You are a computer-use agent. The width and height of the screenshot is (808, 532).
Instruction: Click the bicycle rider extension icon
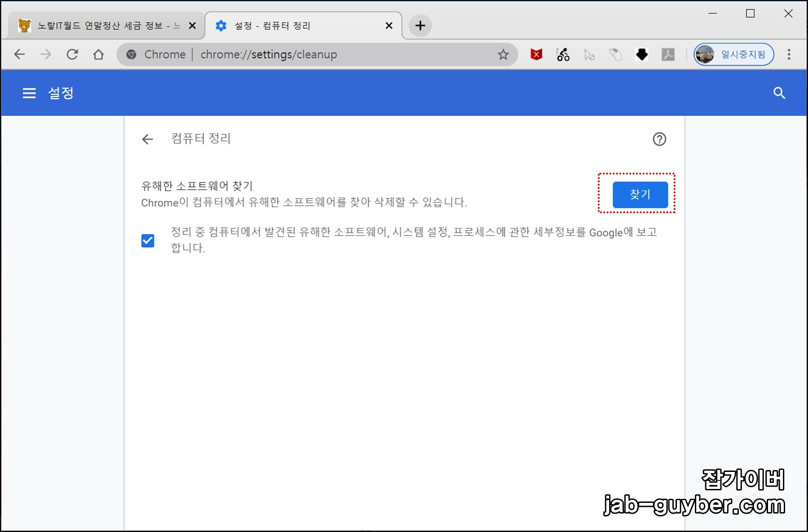(562, 54)
